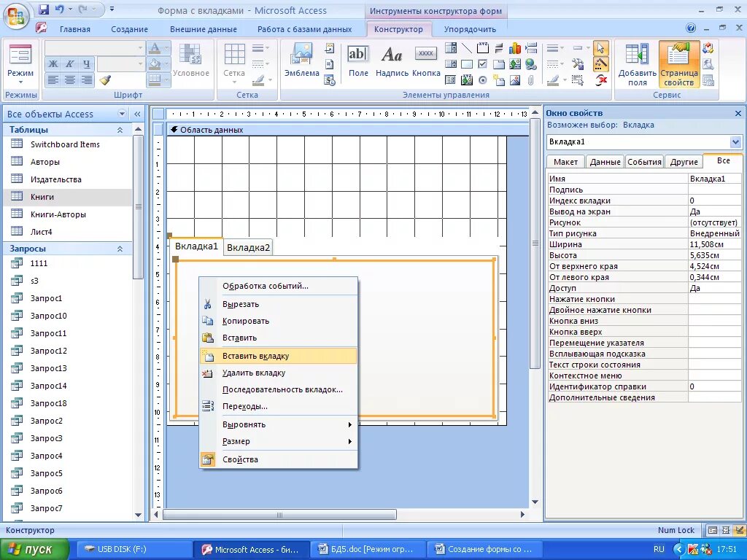The image size is (747, 560).
Task: Toggle italic К formatting
Action: pyautogui.click(x=69, y=64)
